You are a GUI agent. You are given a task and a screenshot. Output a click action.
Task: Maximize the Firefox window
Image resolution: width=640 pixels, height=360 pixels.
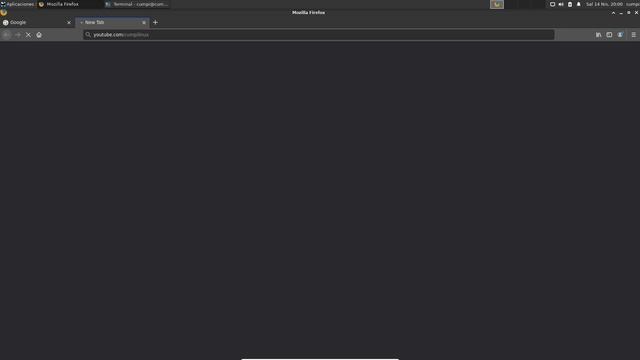629,13
